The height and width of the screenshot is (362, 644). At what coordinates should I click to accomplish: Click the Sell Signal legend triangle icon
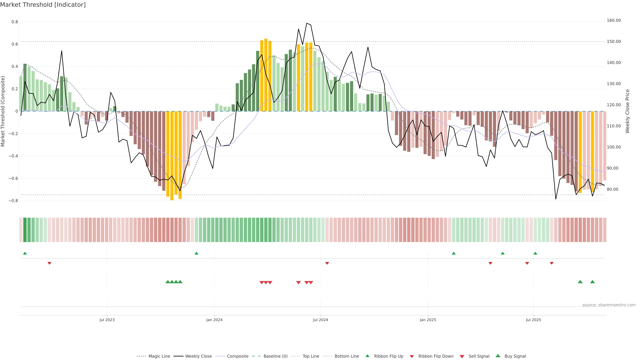462,356
